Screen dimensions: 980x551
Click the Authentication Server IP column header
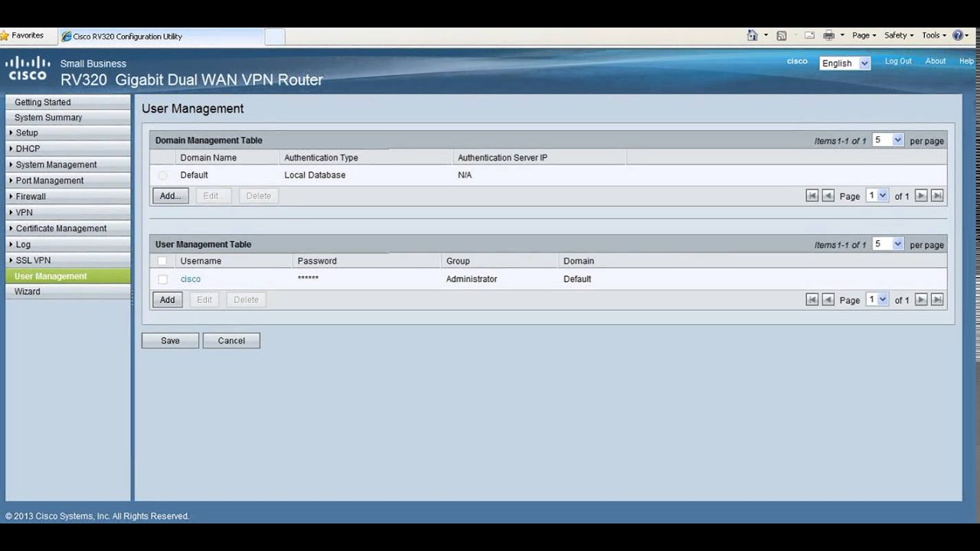(x=502, y=158)
